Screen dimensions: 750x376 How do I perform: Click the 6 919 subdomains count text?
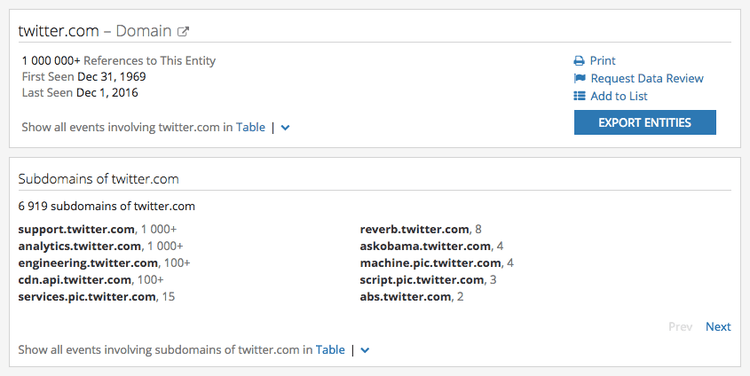pyautogui.click(x=107, y=206)
